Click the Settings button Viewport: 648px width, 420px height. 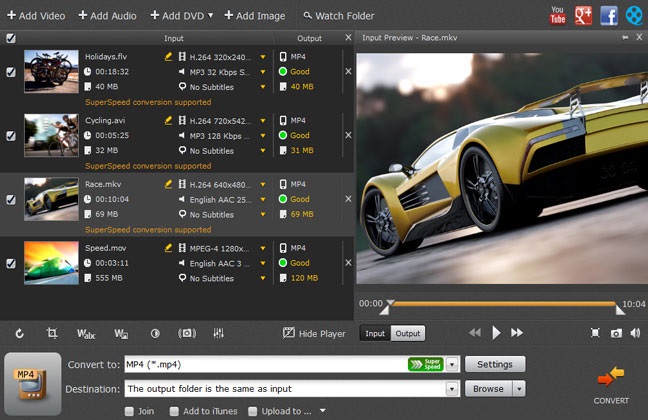(x=495, y=365)
